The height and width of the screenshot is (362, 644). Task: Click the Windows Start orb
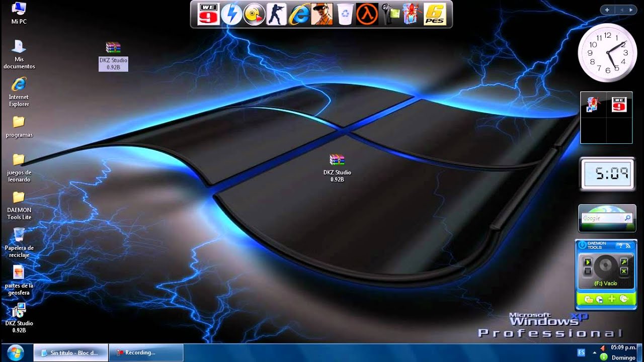point(15,352)
